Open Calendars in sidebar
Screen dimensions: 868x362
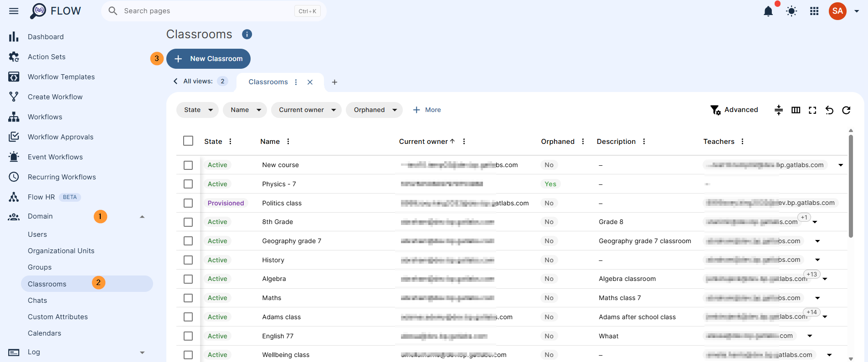coord(44,333)
